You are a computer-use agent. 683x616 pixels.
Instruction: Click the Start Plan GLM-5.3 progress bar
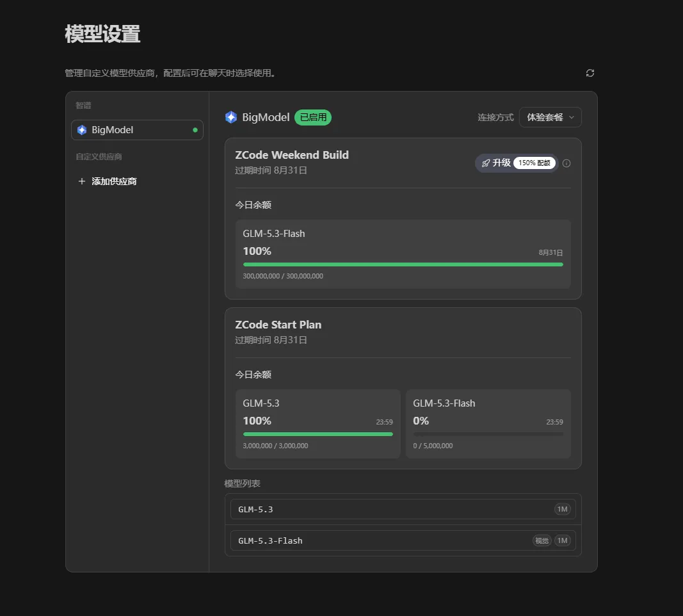[318, 434]
